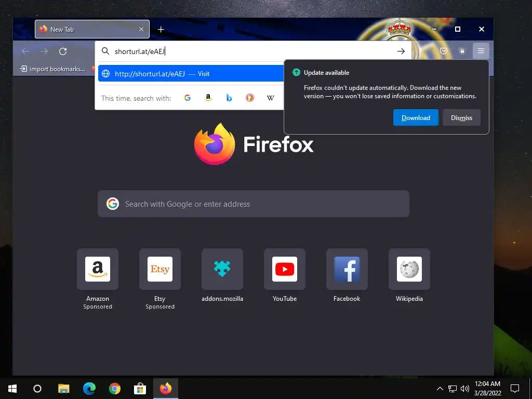Click the search magnifier icon in URL bar

tap(105, 51)
